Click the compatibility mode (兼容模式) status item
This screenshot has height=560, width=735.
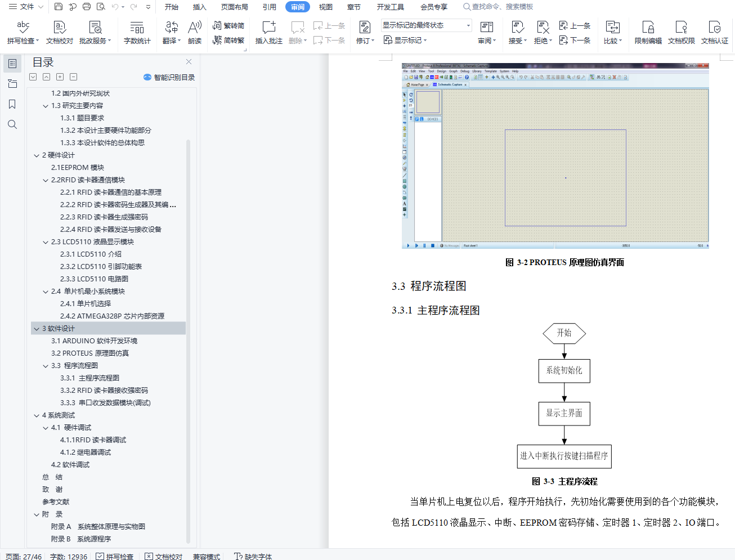(x=207, y=556)
